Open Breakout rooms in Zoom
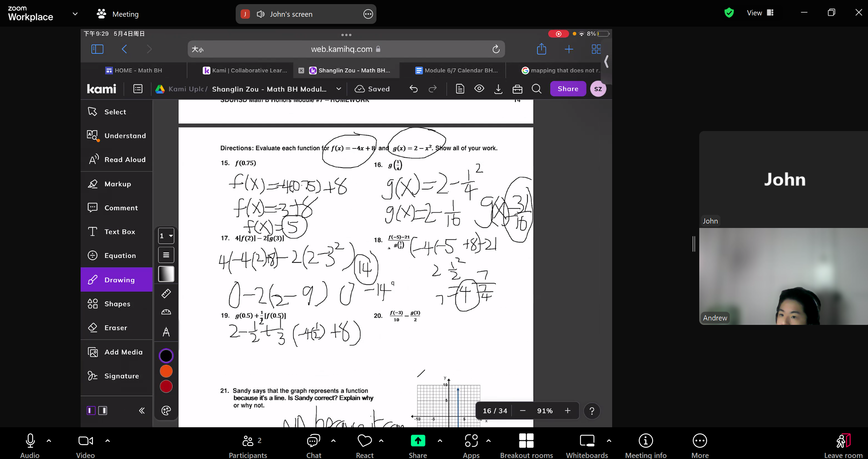Viewport: 868px width, 459px height. pos(526,445)
